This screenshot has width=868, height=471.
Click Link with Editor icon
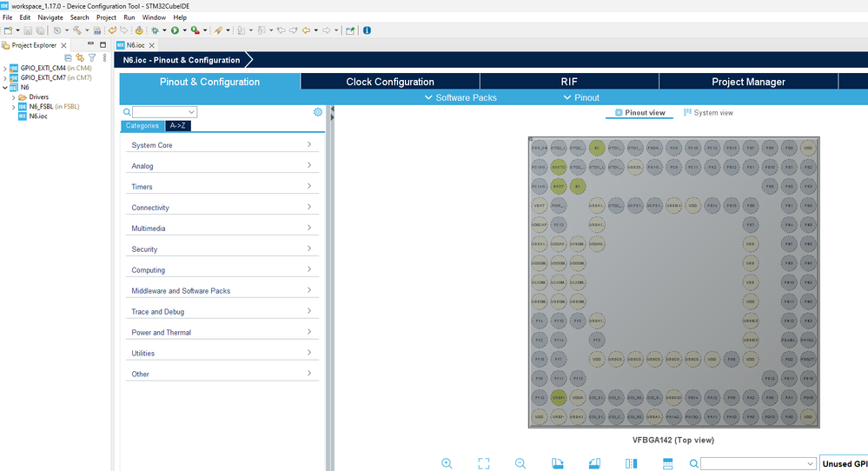pyautogui.click(x=80, y=57)
